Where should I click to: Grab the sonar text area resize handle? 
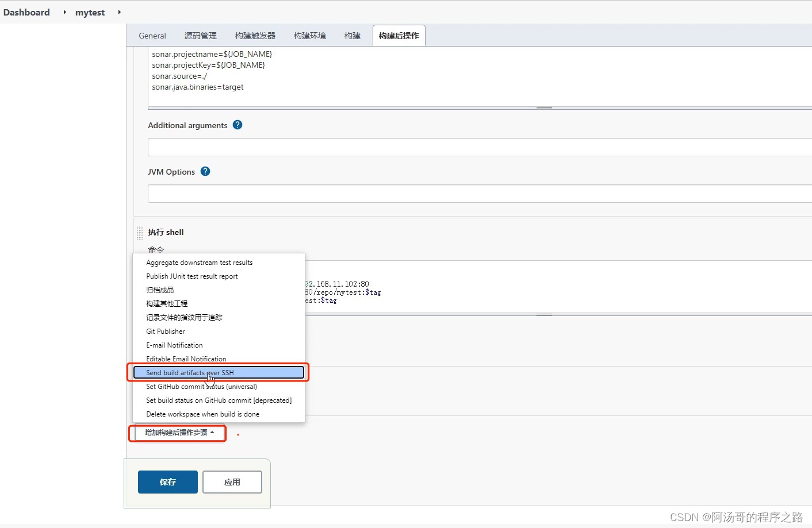pyautogui.click(x=544, y=108)
